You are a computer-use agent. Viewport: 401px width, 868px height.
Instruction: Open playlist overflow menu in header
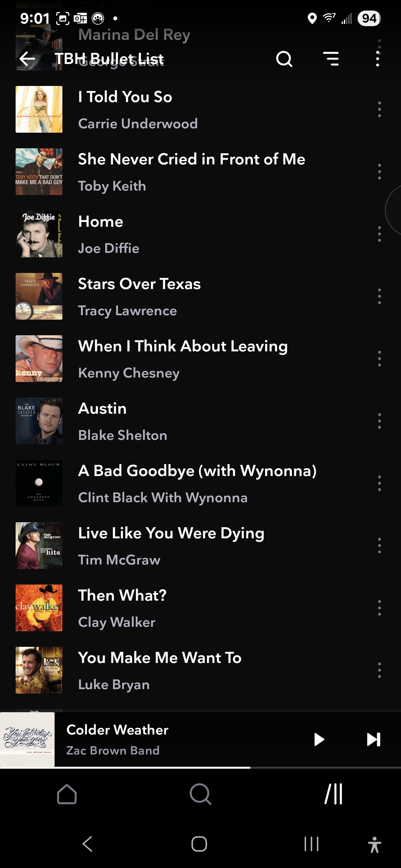pos(377,59)
